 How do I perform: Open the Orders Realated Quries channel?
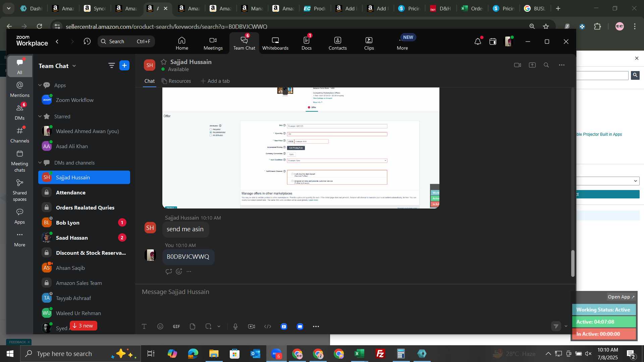pos(84,207)
